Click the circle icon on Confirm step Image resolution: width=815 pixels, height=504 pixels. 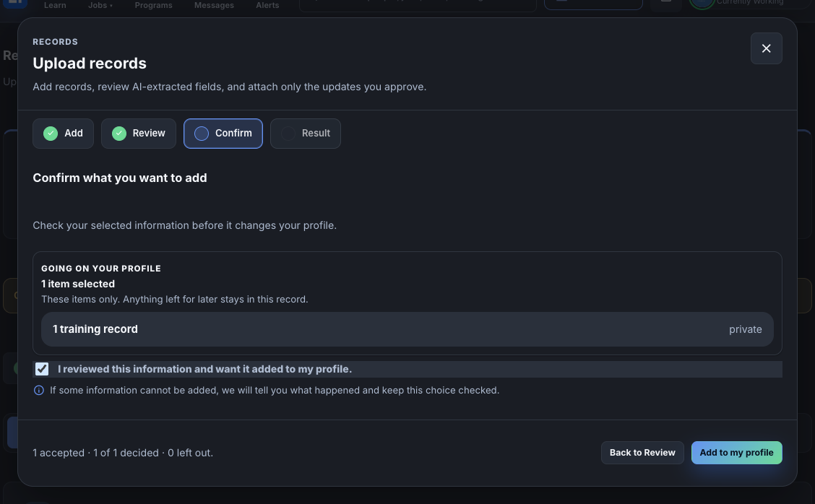(202, 134)
